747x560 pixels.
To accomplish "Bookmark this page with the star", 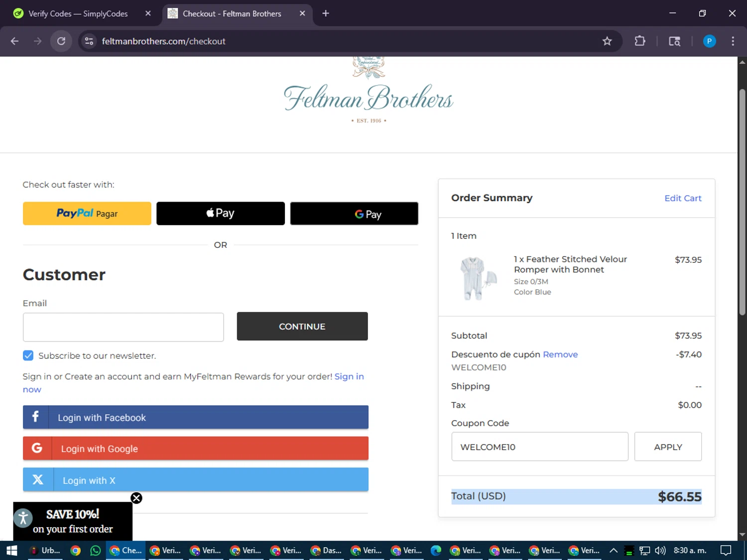I will 607,41.
